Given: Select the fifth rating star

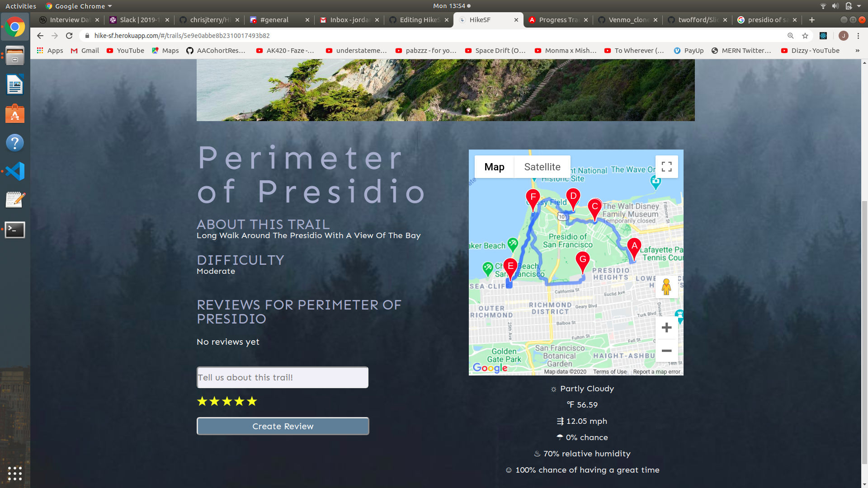Looking at the screenshot, I should point(252,401).
